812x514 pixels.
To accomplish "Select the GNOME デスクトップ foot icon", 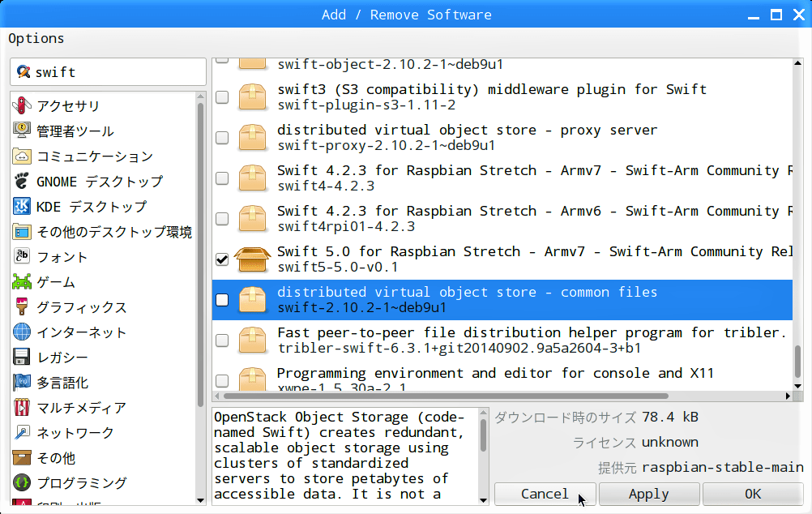I will (x=22, y=182).
